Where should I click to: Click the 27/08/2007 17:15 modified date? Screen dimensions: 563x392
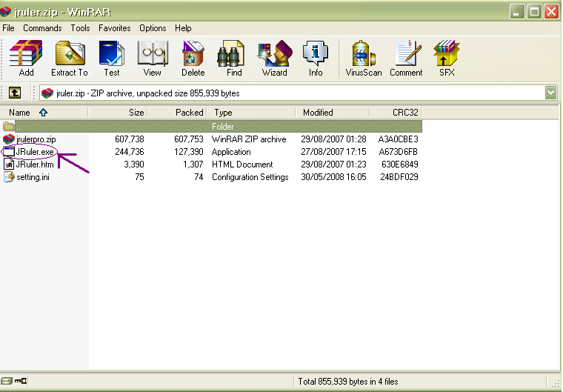pyautogui.click(x=333, y=152)
